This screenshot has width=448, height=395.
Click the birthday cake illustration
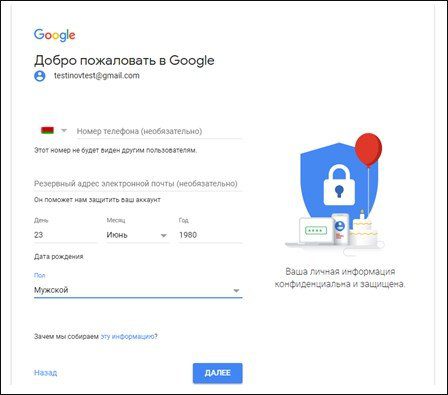364,230
